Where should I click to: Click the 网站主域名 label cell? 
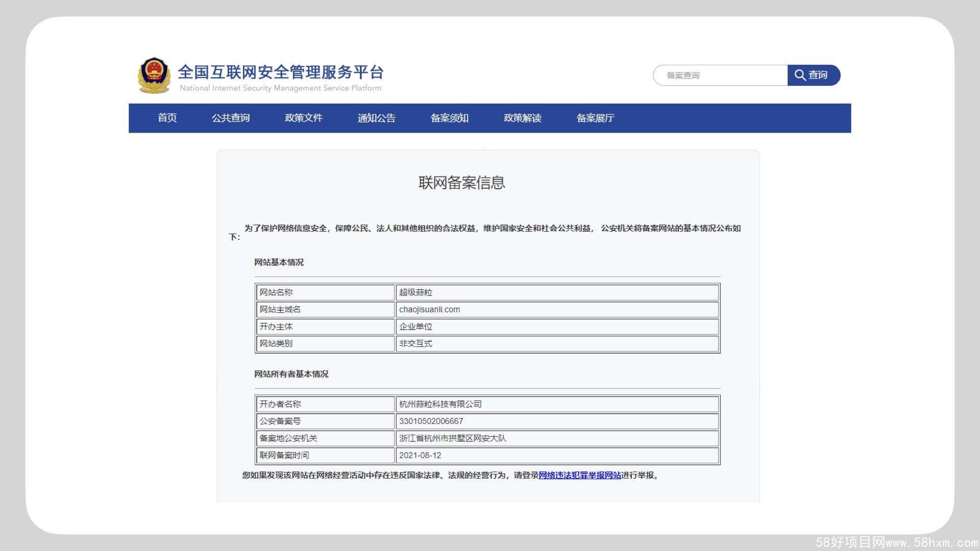coord(325,310)
